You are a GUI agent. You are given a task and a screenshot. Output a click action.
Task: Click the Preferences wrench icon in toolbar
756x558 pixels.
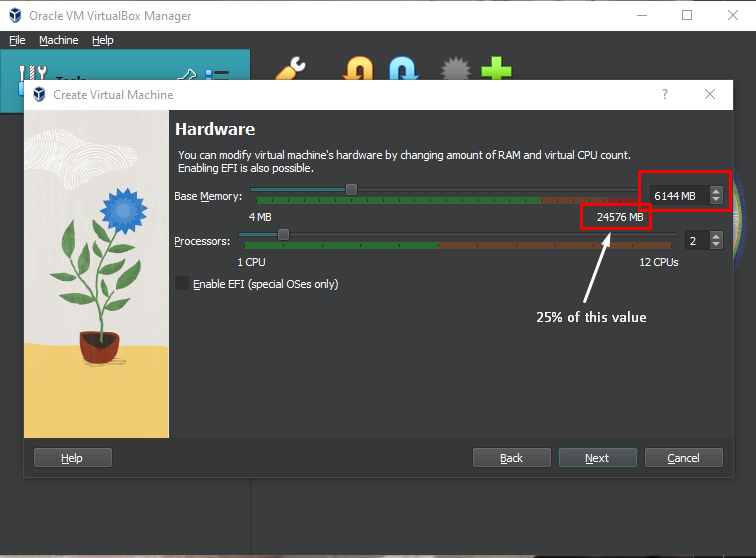click(290, 69)
